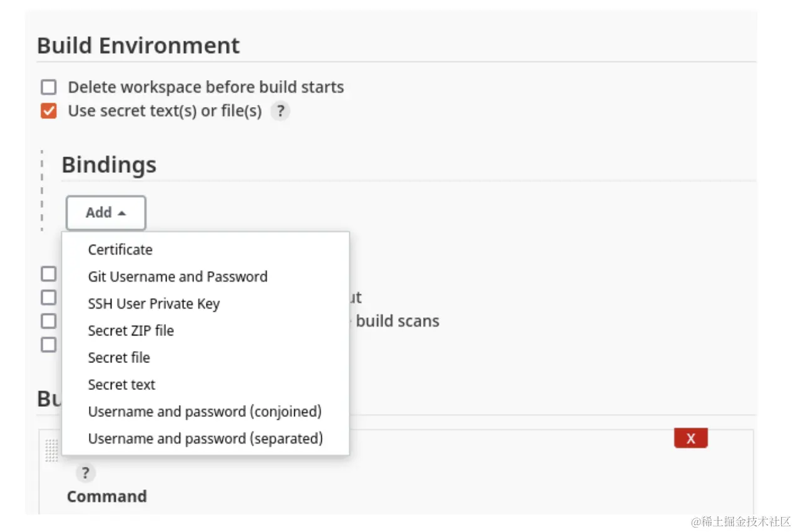Choose Secret file from list

pyautogui.click(x=119, y=357)
